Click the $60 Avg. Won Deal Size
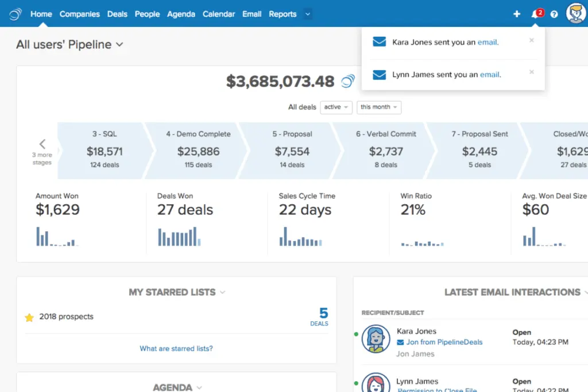The width and height of the screenshot is (588, 392). point(536,209)
